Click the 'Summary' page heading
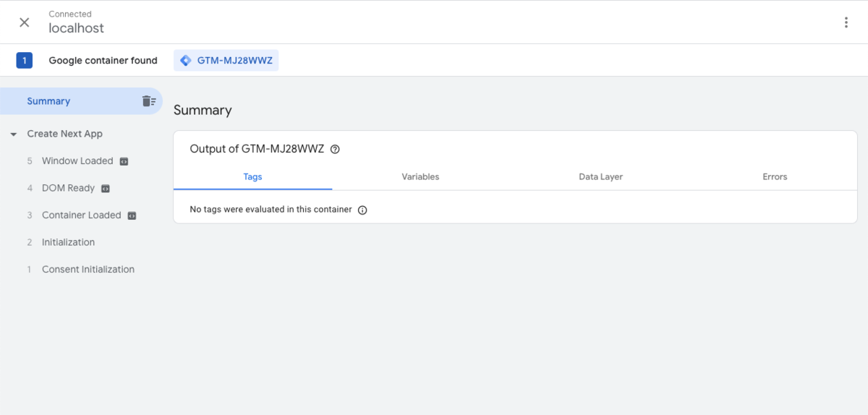Image resolution: width=868 pixels, height=415 pixels. point(203,111)
